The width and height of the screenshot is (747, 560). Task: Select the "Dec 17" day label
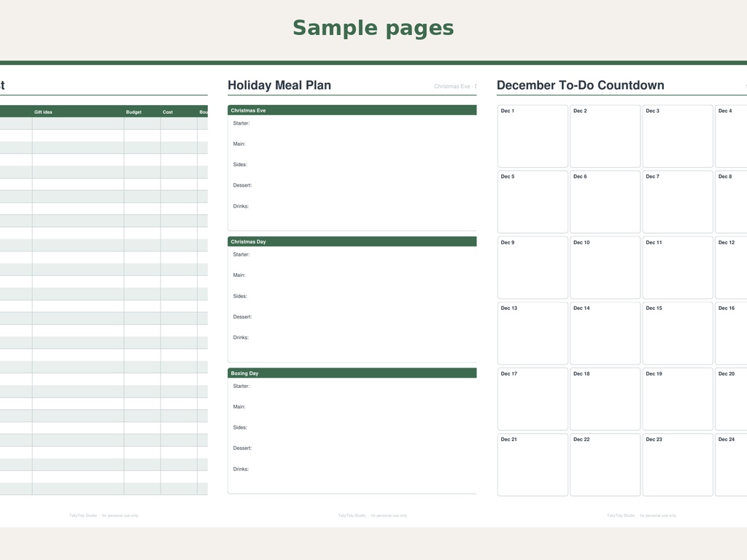pos(508,374)
